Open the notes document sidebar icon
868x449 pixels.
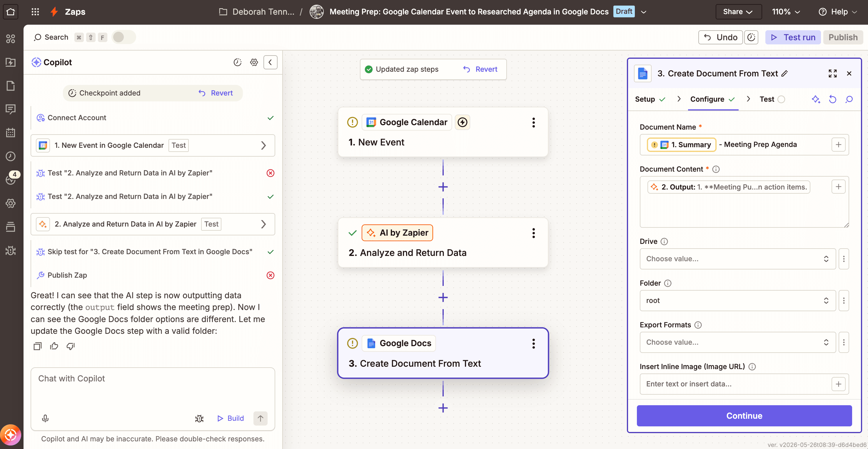[x=11, y=86]
